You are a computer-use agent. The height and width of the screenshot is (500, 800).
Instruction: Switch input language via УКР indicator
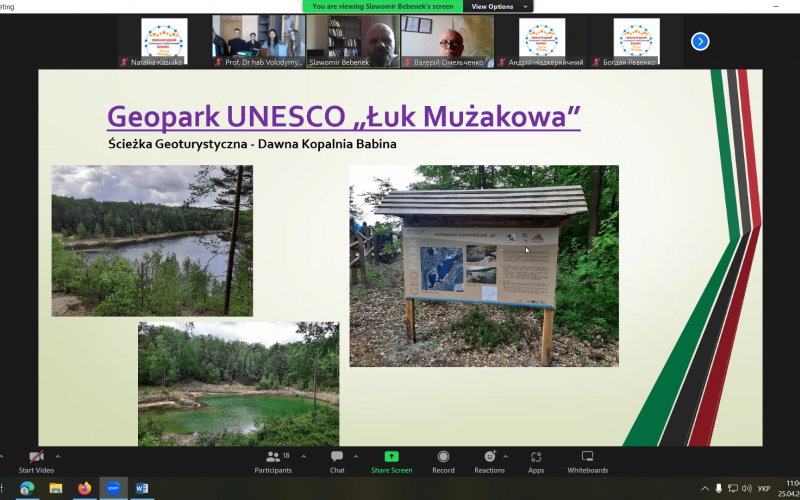coord(764,489)
